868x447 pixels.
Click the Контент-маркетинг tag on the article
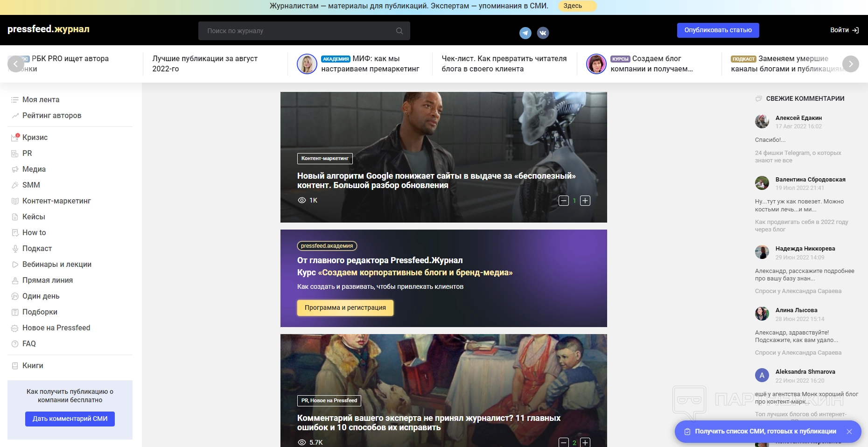click(x=325, y=158)
